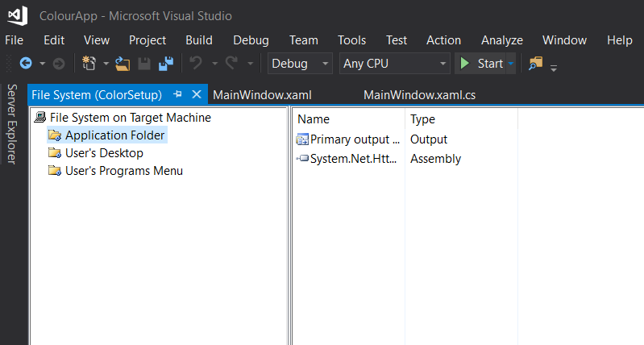Viewport: 644px width, 345px height.
Task: Close the File System (ColorSetup) tab
Action: pyautogui.click(x=197, y=94)
